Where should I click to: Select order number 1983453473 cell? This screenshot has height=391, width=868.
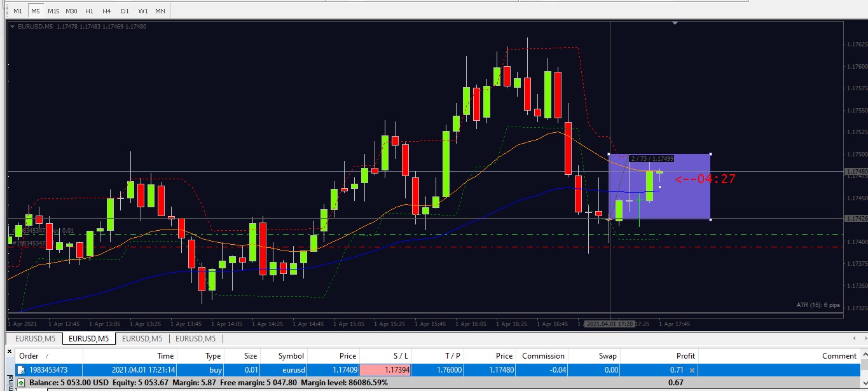[48, 369]
